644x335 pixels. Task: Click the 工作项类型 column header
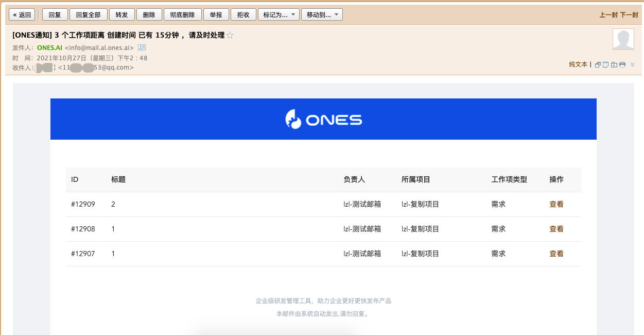509,179
